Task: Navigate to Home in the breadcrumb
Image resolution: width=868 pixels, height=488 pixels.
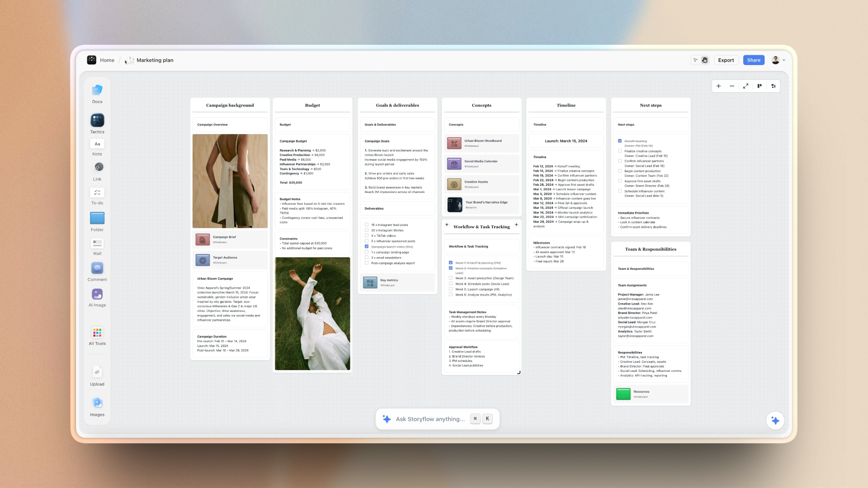Action: (107, 60)
